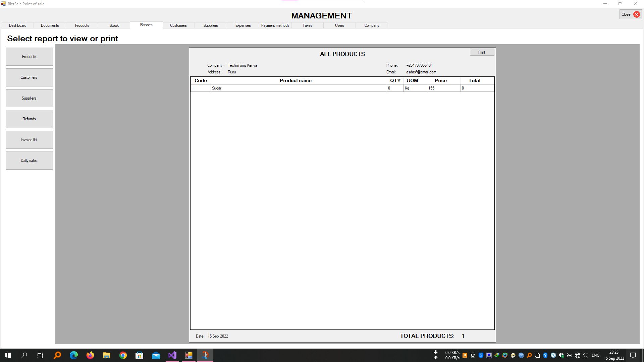
Task: Open Windows Security shield tray icon
Action: pos(561,355)
